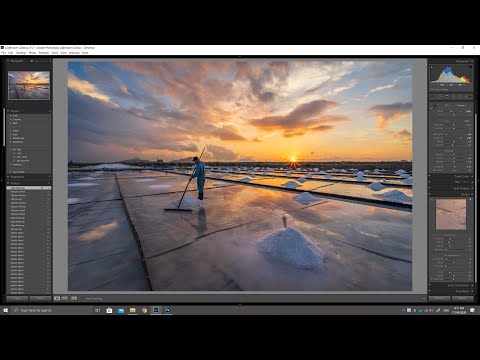Open Microsoft Store from the taskbar
Screen dimensions: 480x360
pos(109,310)
